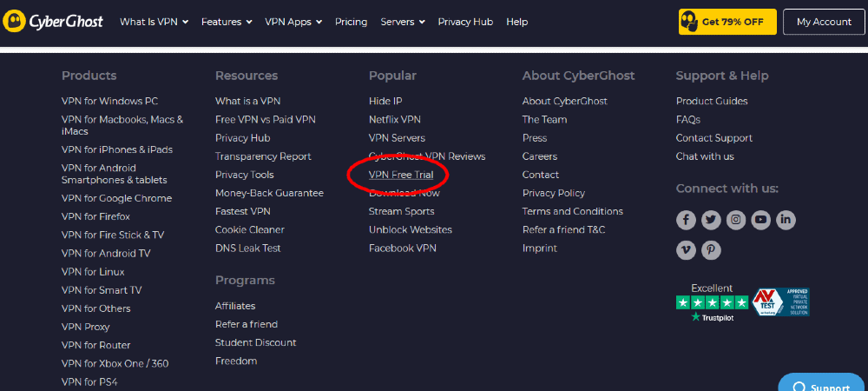This screenshot has height=391, width=868.
Task: Open the Privacy Tools link
Action: (x=245, y=175)
